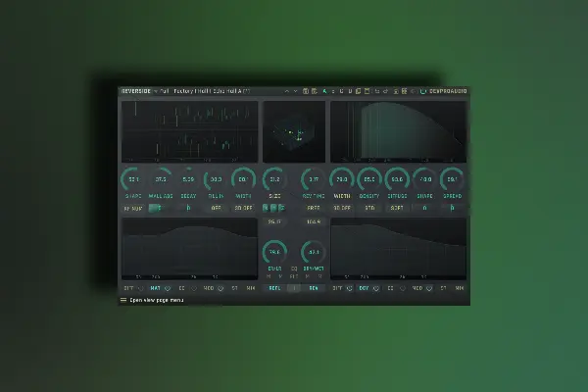Select the left MIX tab

tap(251, 288)
